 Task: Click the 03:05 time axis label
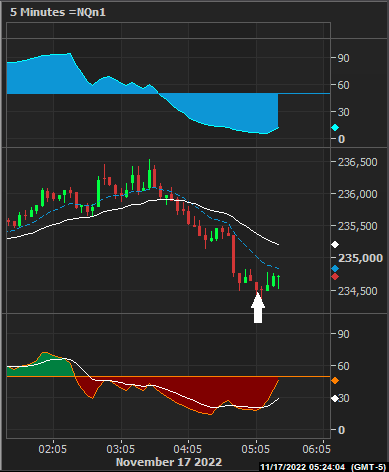[121, 449]
